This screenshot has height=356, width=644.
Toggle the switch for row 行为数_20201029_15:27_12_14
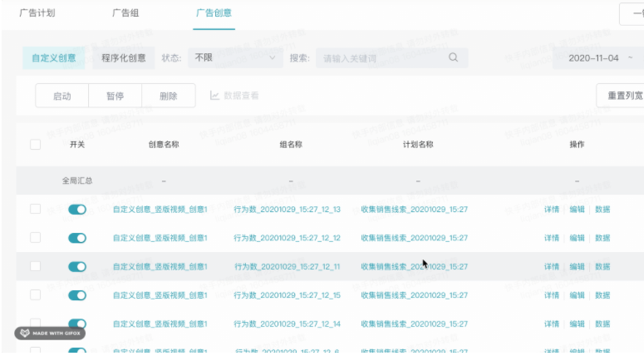point(77,324)
